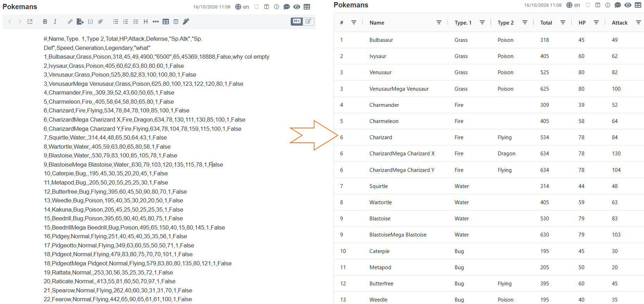Set an alarm with the left window bell icon
Viewport: 644px width, 304px height.
[257, 7]
